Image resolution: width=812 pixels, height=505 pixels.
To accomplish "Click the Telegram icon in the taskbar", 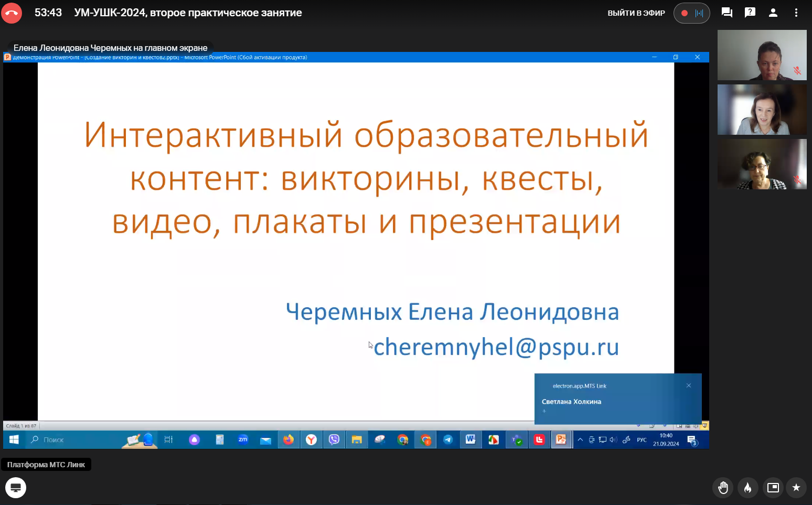I will [x=448, y=440].
